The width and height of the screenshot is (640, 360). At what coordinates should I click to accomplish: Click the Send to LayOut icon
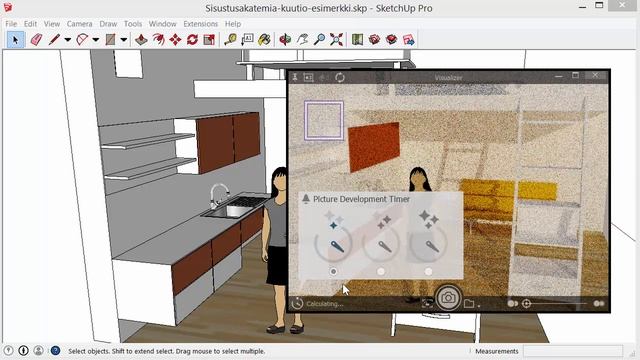coord(409,40)
